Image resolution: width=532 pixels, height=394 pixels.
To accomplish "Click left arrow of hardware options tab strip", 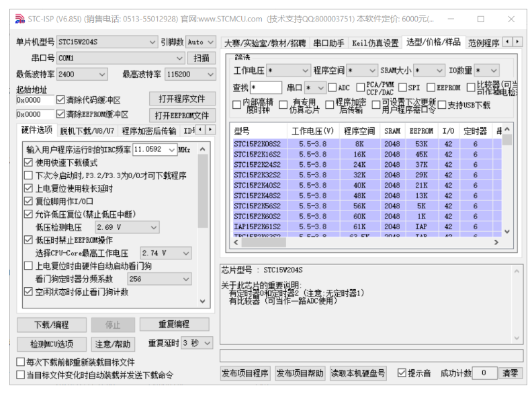I will coord(201,129).
